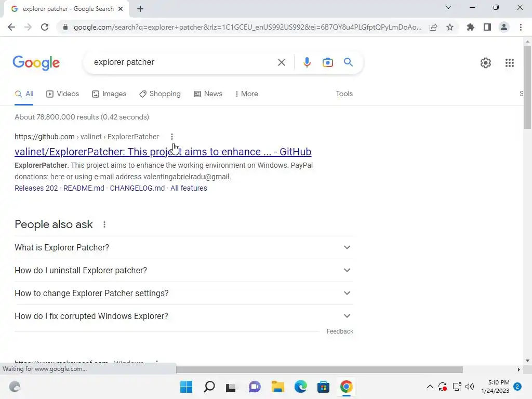Click the vertical page scrollbar thumb
This screenshot has width=532, height=399.
527,87
